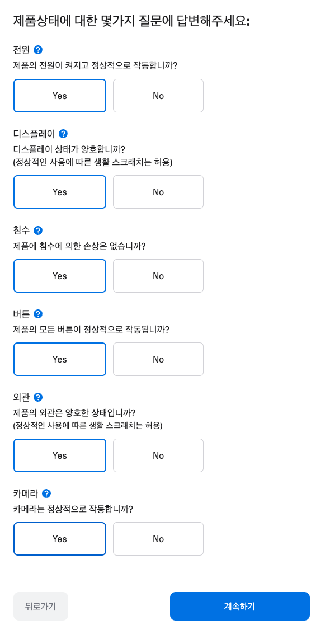Choose Yes for 카메라 working normally

tap(60, 539)
